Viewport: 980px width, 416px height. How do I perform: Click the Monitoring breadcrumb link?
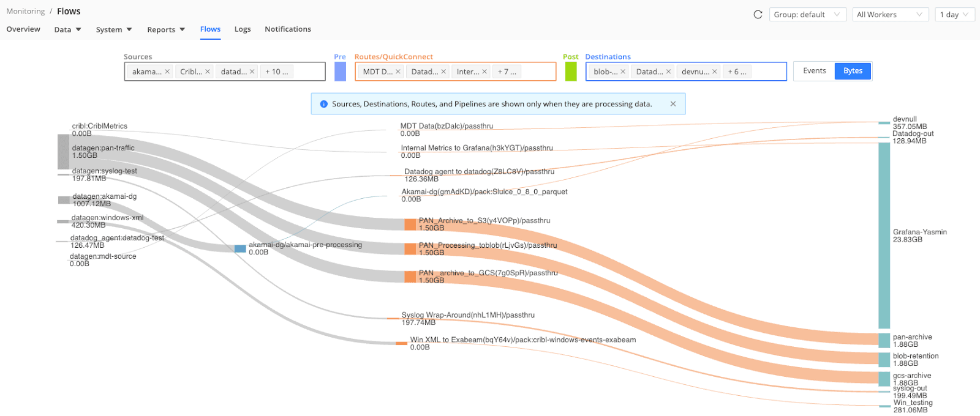[26, 12]
